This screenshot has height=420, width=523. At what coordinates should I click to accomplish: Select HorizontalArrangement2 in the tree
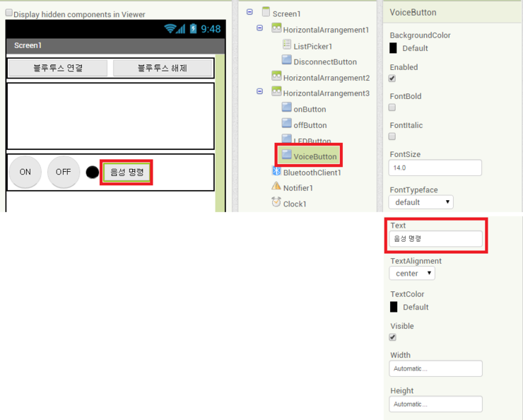click(327, 78)
